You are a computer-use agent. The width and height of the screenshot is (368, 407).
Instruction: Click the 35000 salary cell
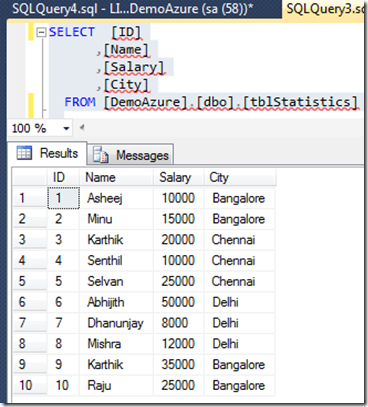[179, 365]
